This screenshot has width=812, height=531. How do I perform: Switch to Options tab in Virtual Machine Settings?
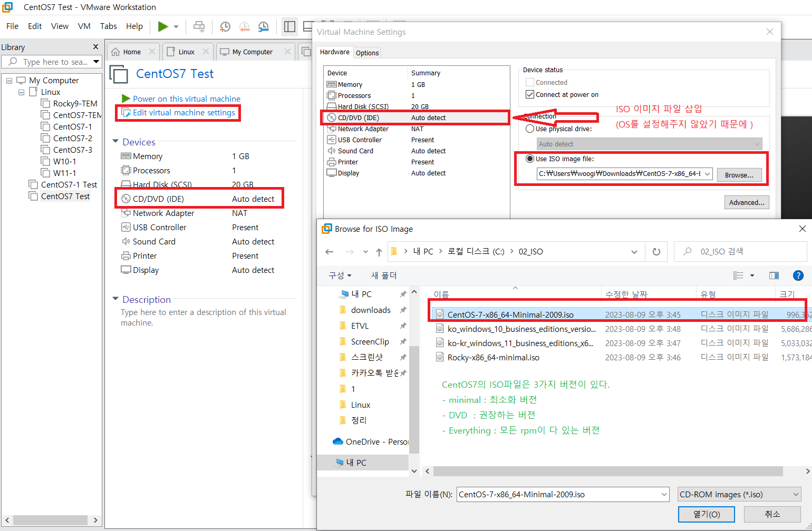click(x=367, y=53)
